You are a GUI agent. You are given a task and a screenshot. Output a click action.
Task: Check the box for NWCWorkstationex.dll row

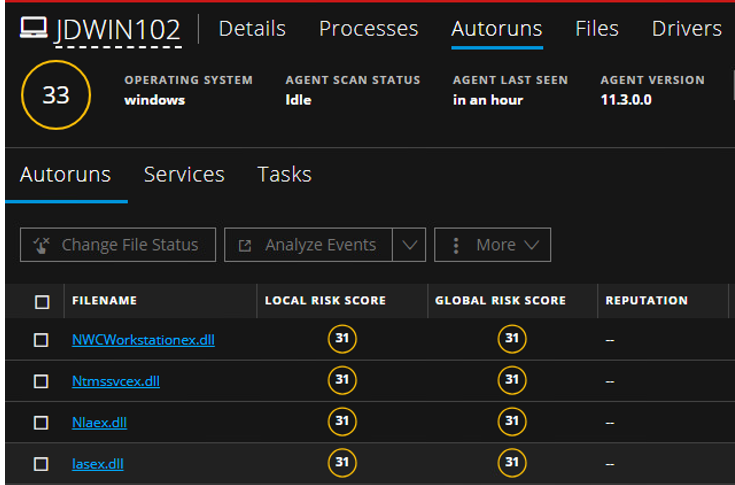tap(41, 340)
